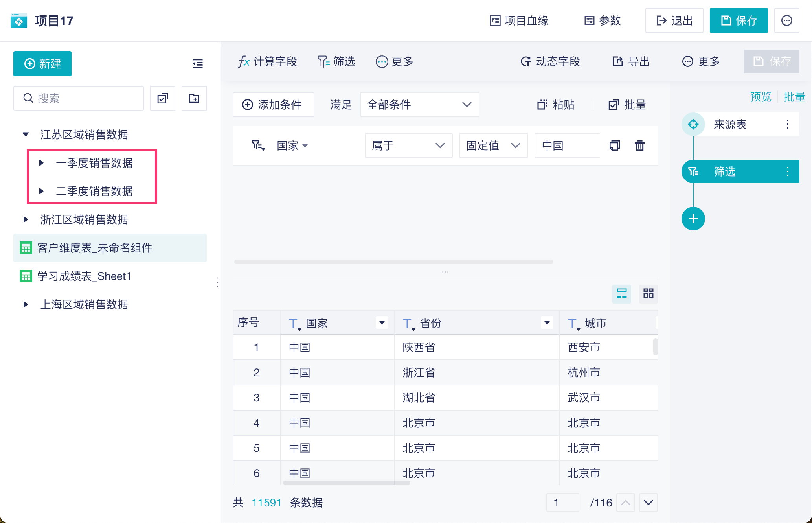Viewport: 812px width, 523px height.
Task: Collapse the left sidebar panel icon
Action: (198, 63)
